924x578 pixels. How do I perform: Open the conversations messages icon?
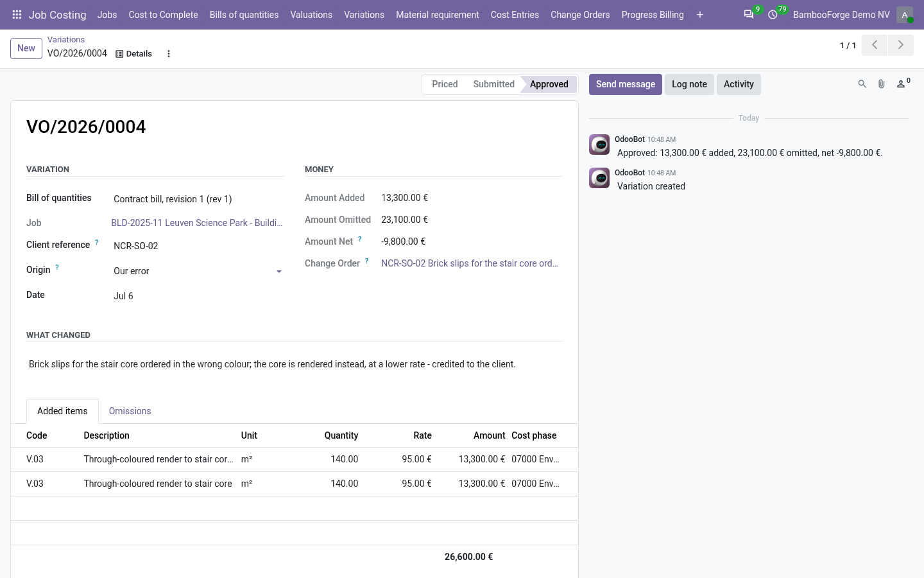point(749,14)
